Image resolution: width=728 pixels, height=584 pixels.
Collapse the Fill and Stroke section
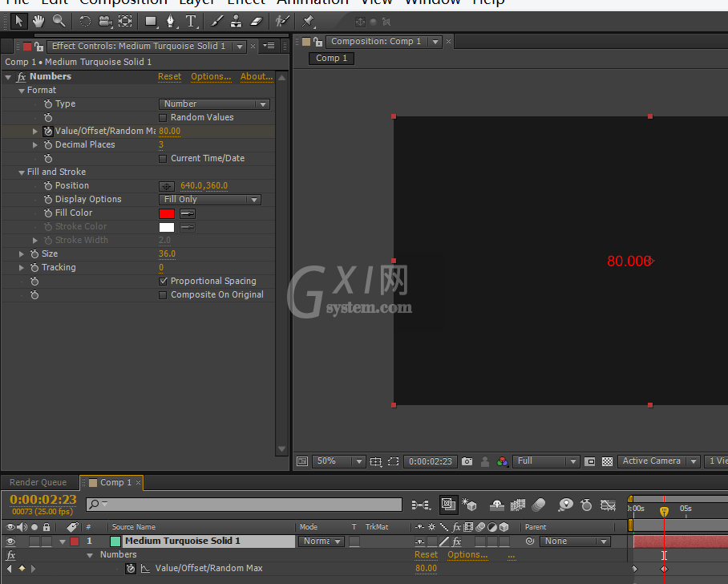tap(22, 172)
